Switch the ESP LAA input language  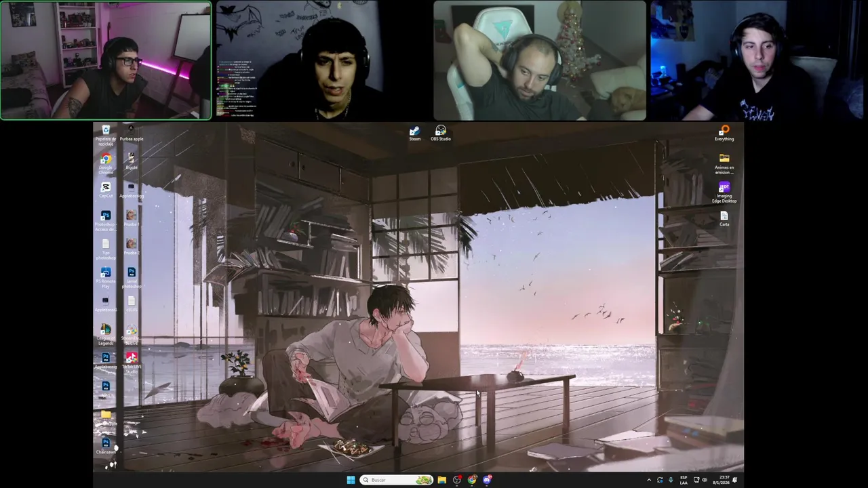tap(683, 480)
